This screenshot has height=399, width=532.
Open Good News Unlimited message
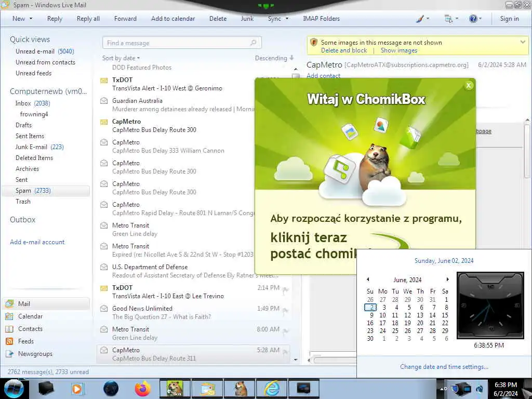coord(193,312)
